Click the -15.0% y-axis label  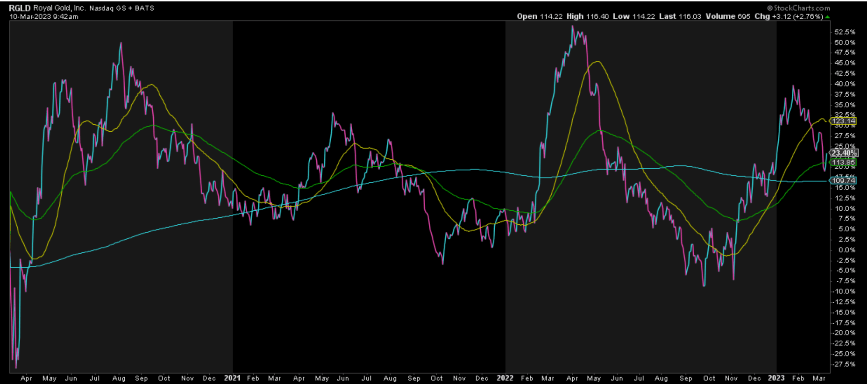click(845, 312)
